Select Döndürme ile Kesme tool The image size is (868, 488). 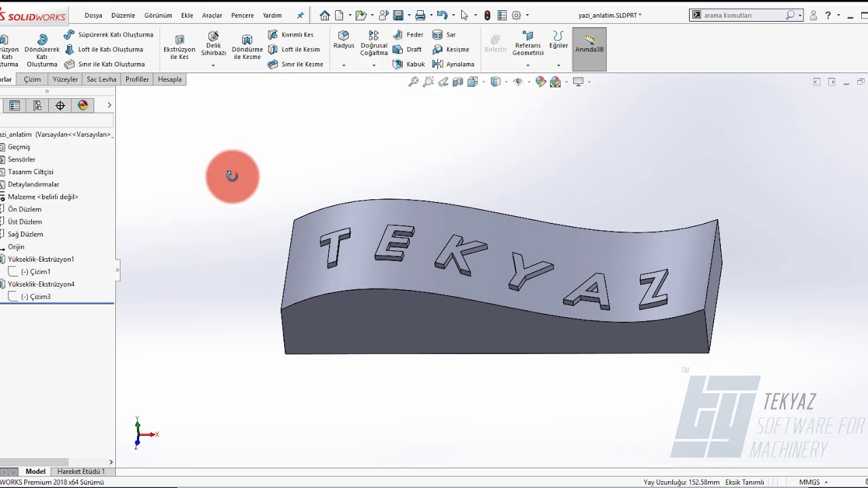(248, 48)
